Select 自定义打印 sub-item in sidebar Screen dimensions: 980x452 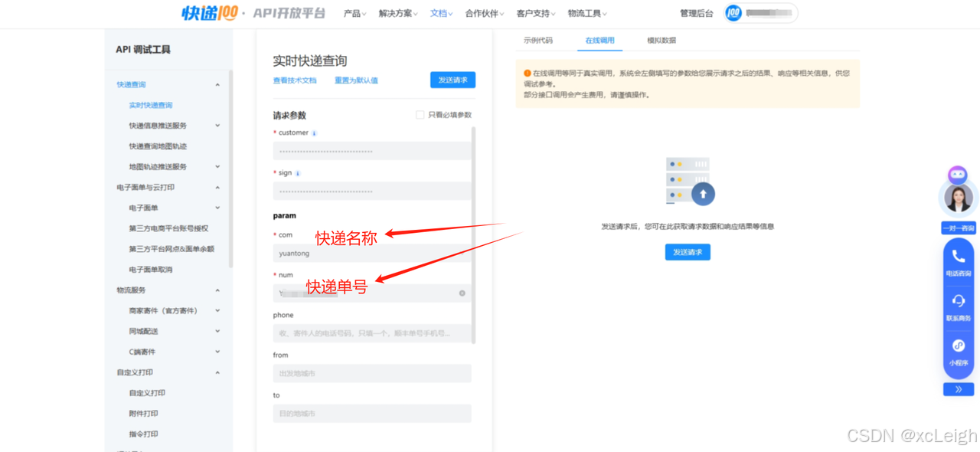coord(147,393)
